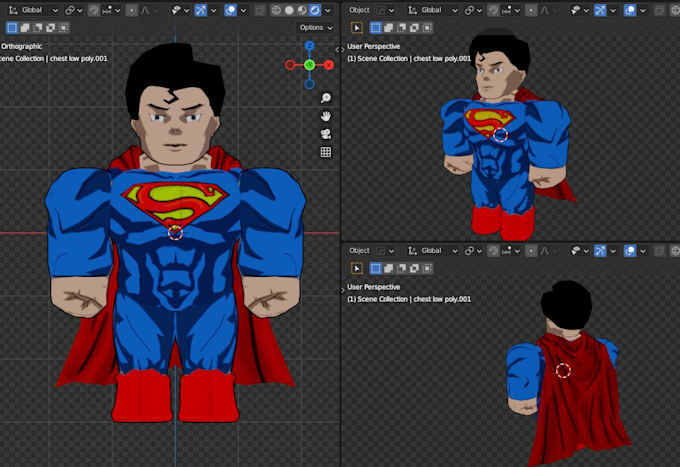Image resolution: width=680 pixels, height=467 pixels.
Task: Open Object menu in top-right viewport header
Action: pos(359,10)
